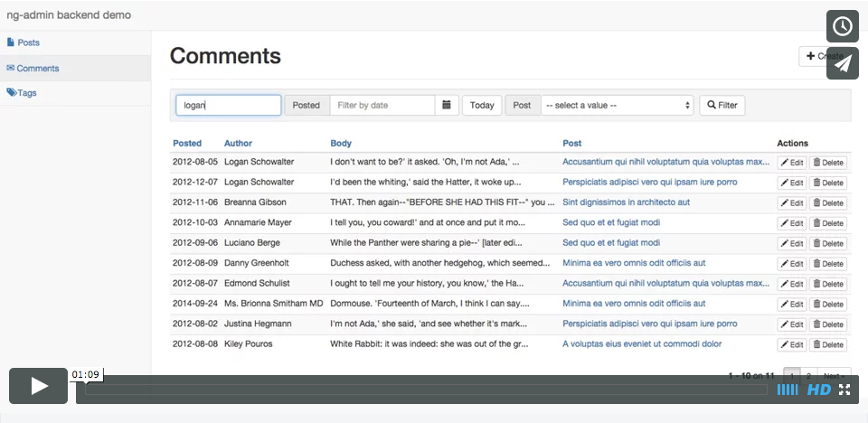
Task: Edit Annamarie Mayer's comment
Action: [792, 223]
